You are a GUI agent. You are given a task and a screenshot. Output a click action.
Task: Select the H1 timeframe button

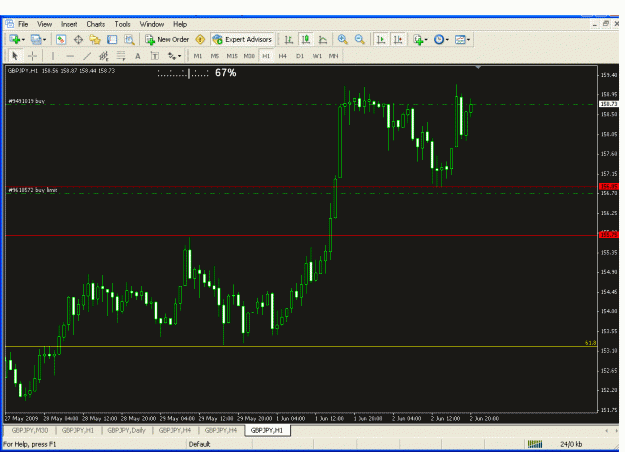pyautogui.click(x=266, y=56)
